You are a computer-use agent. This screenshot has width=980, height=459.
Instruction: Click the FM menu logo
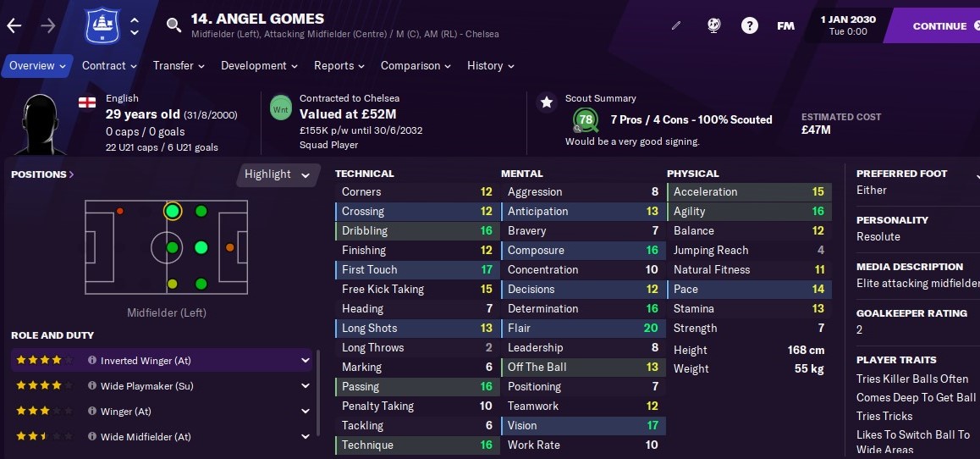coord(785,25)
